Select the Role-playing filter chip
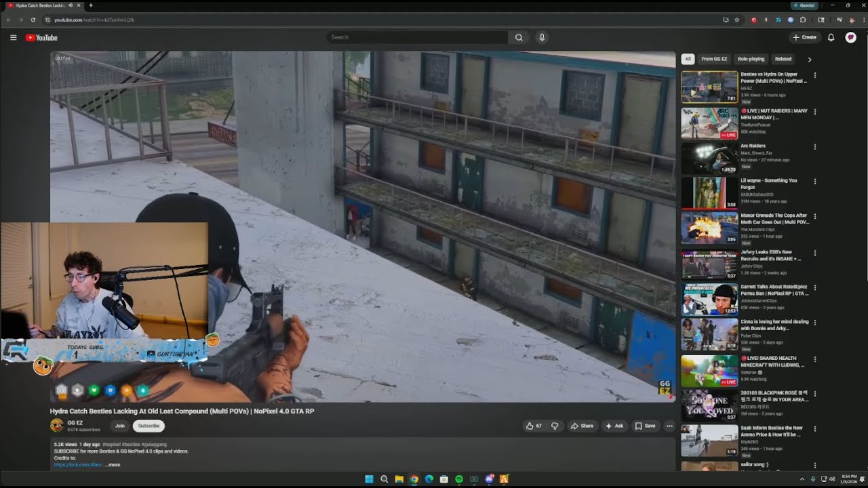This screenshot has height=488, width=868. pos(751,59)
